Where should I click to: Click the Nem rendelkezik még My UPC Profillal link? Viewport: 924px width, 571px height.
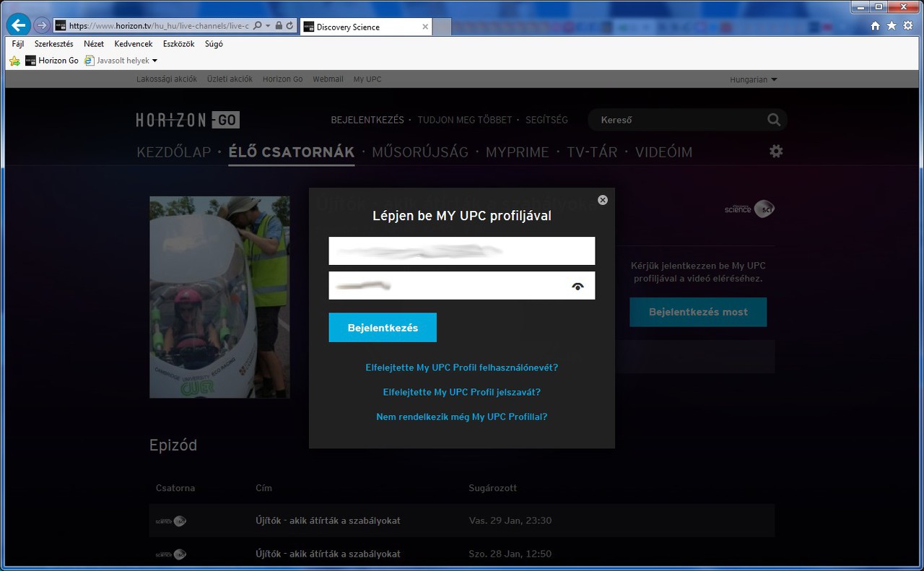[462, 417]
